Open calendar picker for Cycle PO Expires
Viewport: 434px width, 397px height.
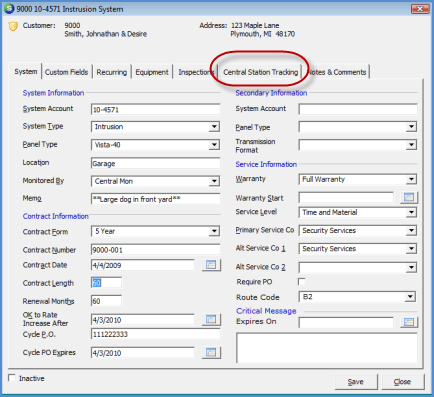211,352
